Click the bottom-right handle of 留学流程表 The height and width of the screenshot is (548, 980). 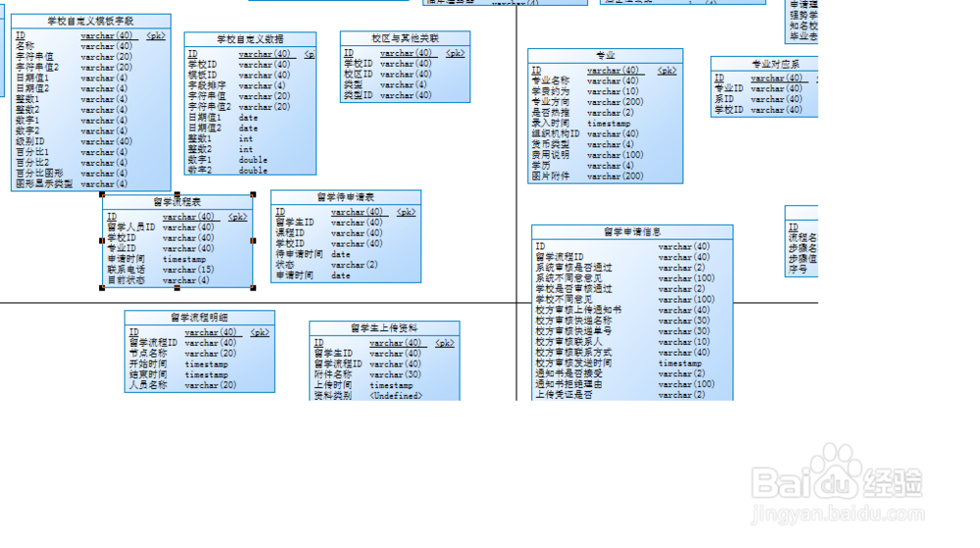click(x=253, y=288)
